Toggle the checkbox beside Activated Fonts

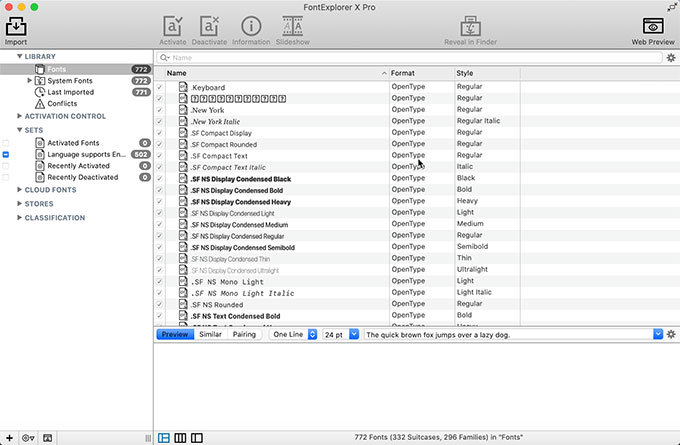coord(6,143)
